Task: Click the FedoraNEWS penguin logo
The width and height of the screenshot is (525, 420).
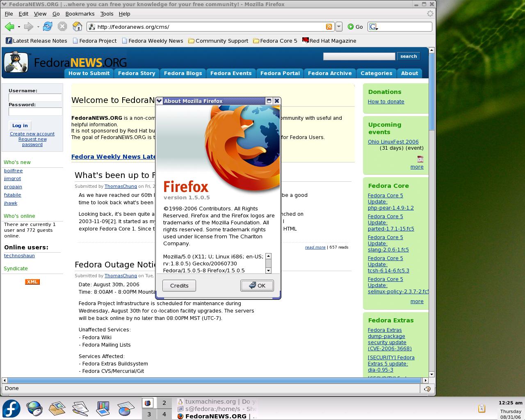Action: (x=16, y=62)
